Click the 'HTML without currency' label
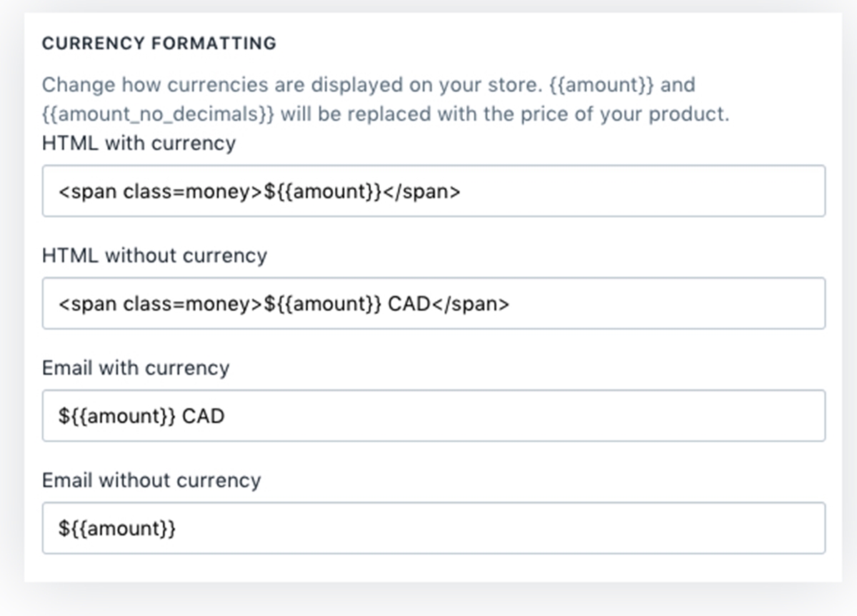857x616 pixels. point(154,256)
